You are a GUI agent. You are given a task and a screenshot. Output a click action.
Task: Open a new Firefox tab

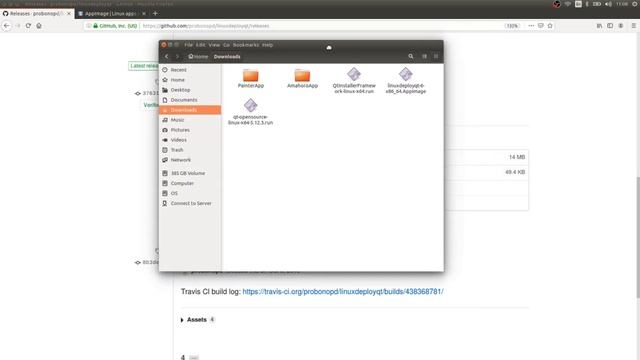click(155, 13)
